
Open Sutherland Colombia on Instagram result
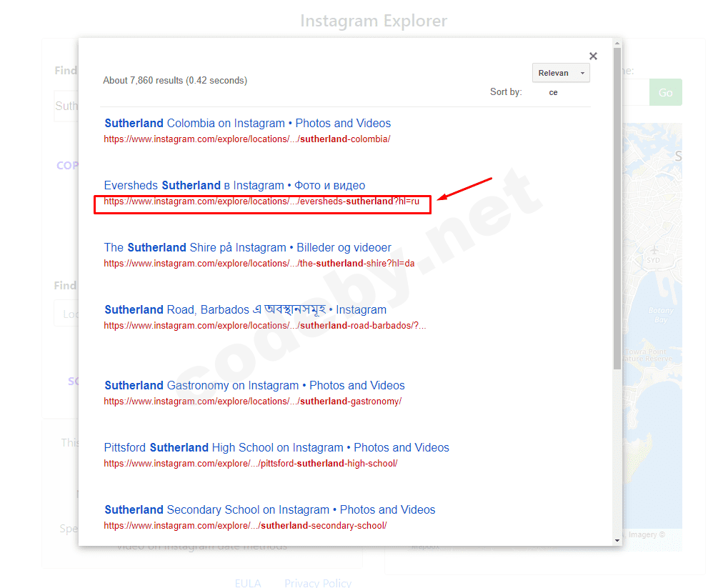click(x=247, y=123)
